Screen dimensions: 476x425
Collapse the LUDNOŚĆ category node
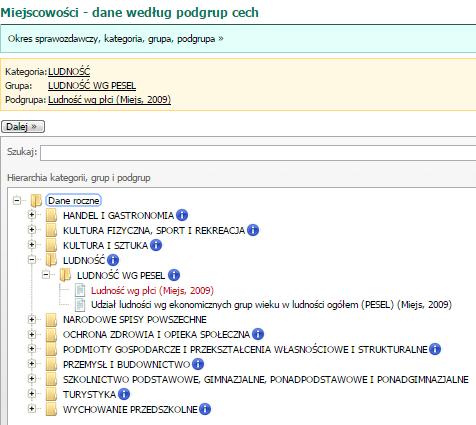coord(32,260)
